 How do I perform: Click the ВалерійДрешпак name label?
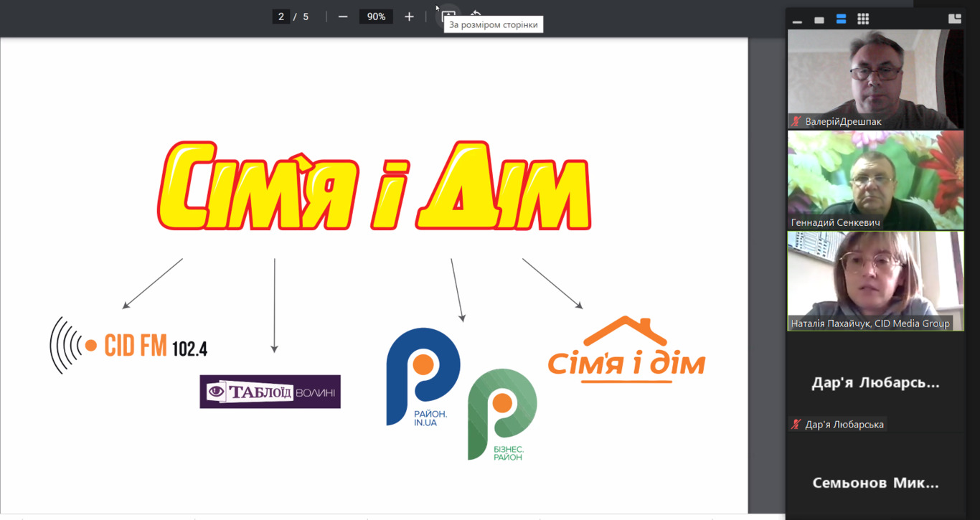[843, 122]
